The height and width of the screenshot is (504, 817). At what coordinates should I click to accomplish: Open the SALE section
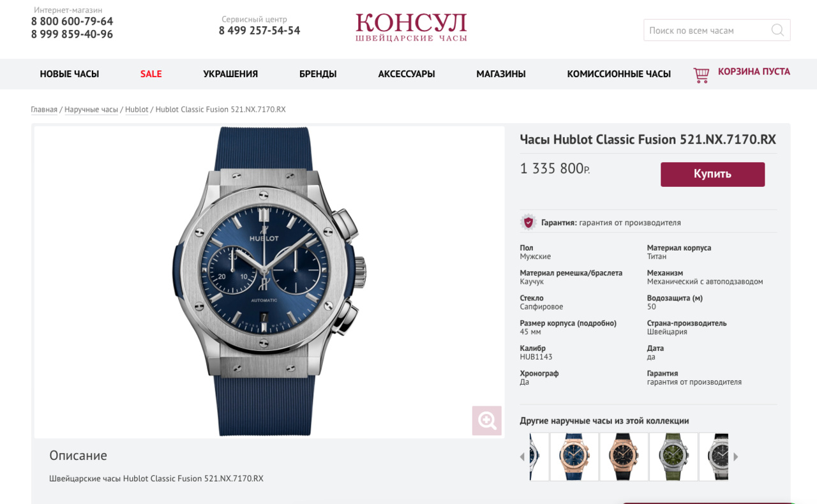pyautogui.click(x=151, y=74)
